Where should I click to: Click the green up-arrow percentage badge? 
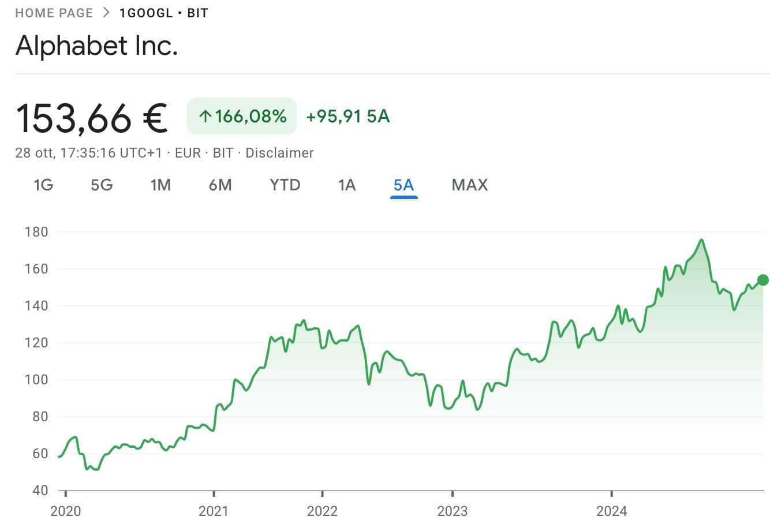(241, 115)
